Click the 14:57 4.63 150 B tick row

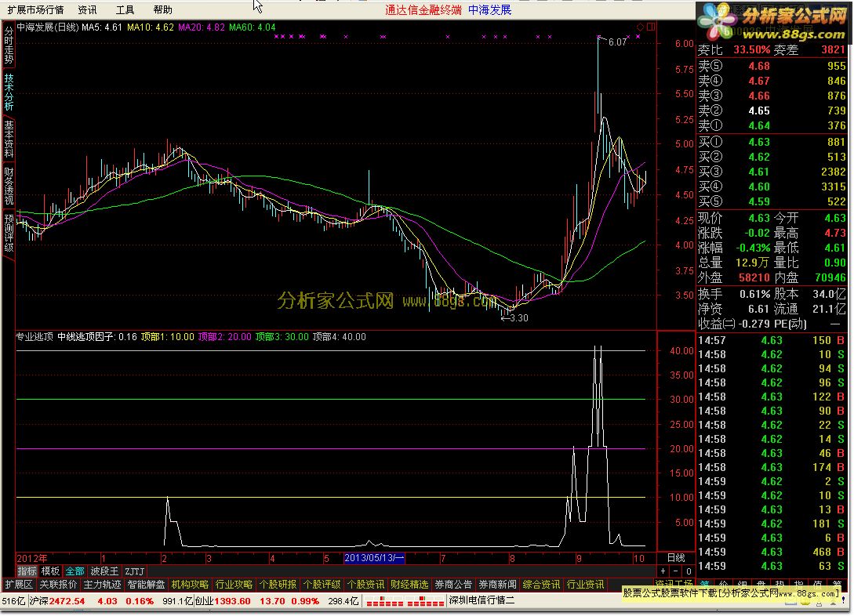coord(772,341)
